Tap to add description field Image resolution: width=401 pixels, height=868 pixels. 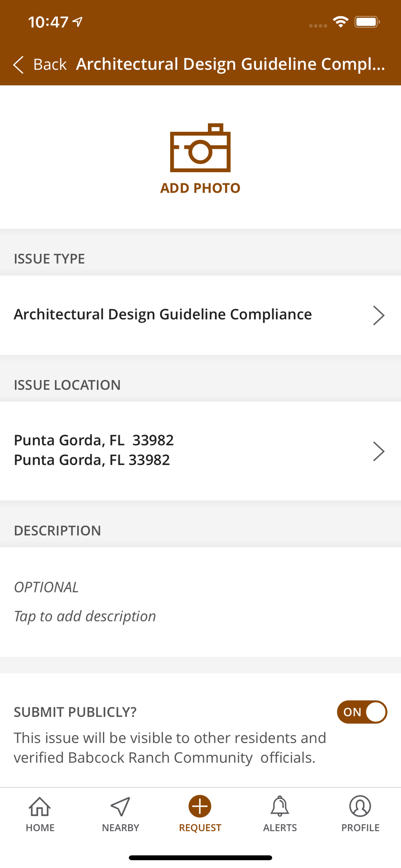pos(200,602)
